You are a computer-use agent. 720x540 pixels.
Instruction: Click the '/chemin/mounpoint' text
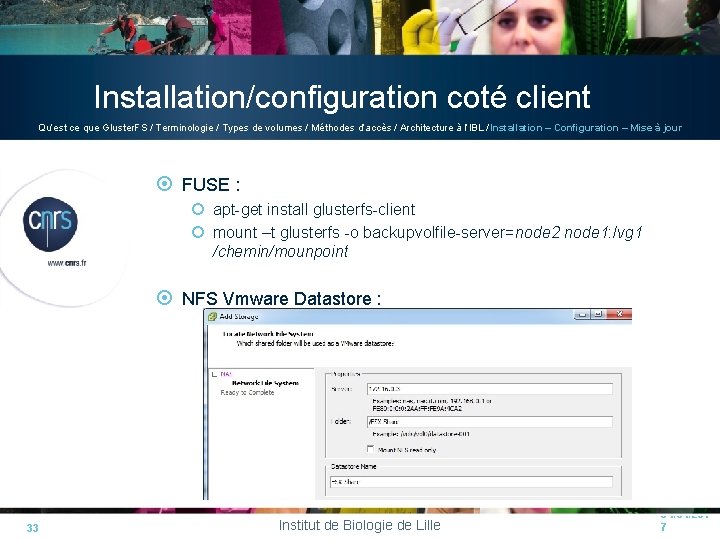coord(280,252)
